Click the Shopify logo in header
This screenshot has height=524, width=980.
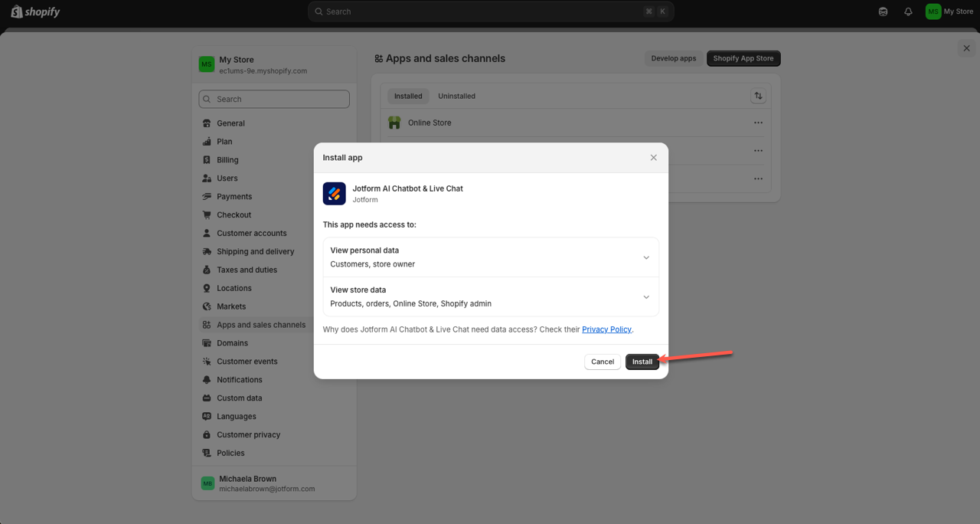pyautogui.click(x=35, y=11)
